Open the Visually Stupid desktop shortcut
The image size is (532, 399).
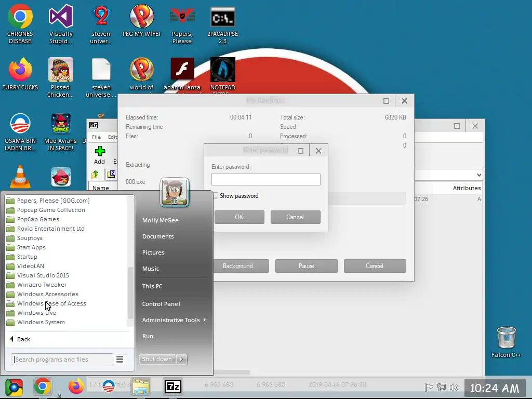[61, 24]
